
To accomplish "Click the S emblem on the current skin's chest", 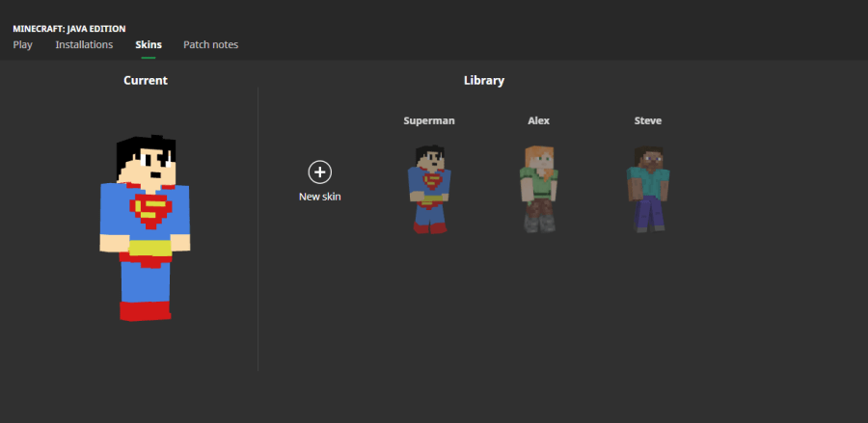I will pyautogui.click(x=150, y=210).
